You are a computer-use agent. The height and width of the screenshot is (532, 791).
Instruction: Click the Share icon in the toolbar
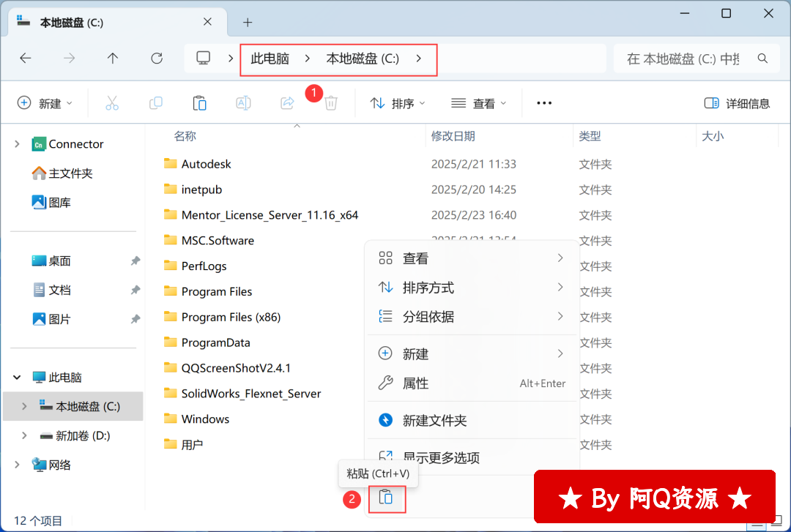[x=287, y=103]
